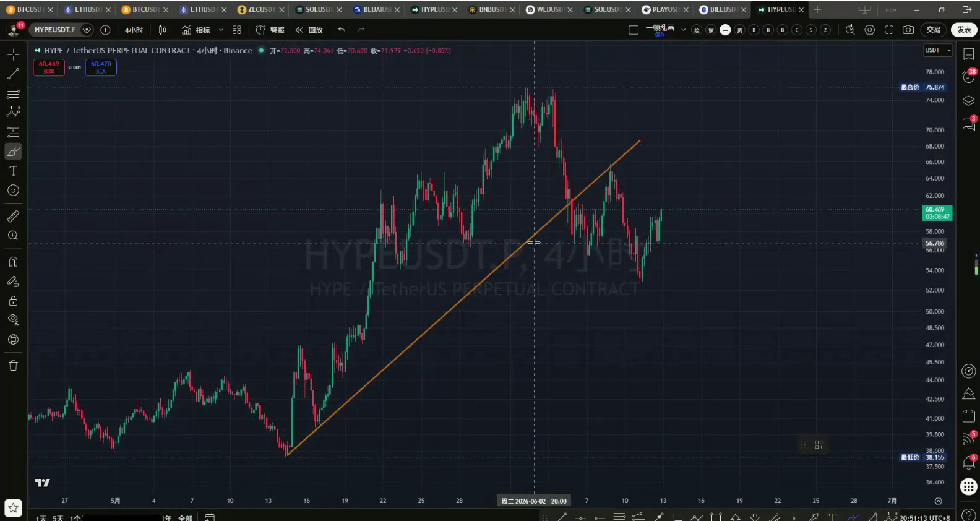Redo the chart action

(x=361, y=30)
